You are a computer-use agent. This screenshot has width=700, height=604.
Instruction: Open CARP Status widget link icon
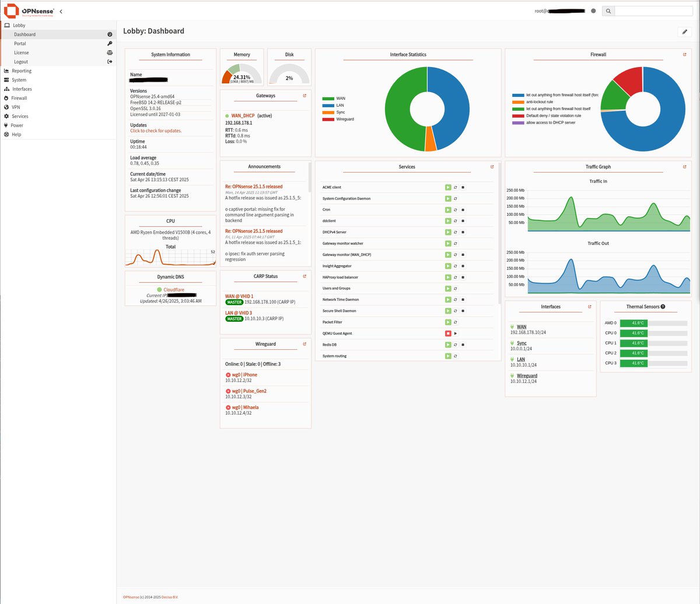[304, 276]
